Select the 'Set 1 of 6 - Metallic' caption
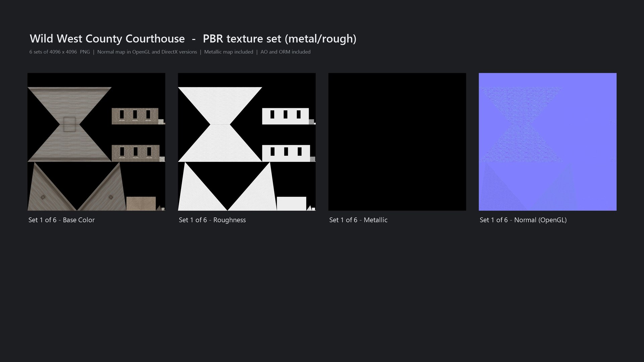This screenshot has height=362, width=644. pos(358,220)
